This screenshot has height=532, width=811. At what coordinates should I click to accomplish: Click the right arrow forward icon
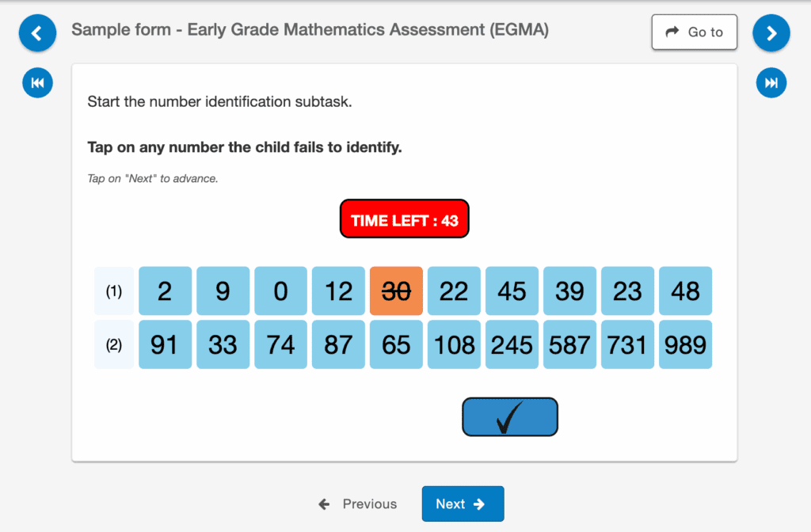tap(771, 33)
